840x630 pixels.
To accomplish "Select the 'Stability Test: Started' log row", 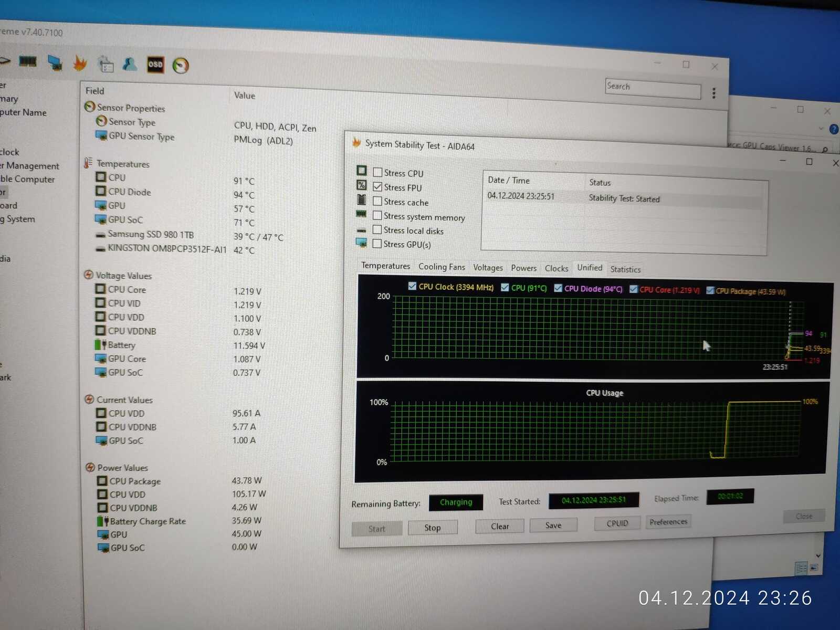I will [624, 198].
